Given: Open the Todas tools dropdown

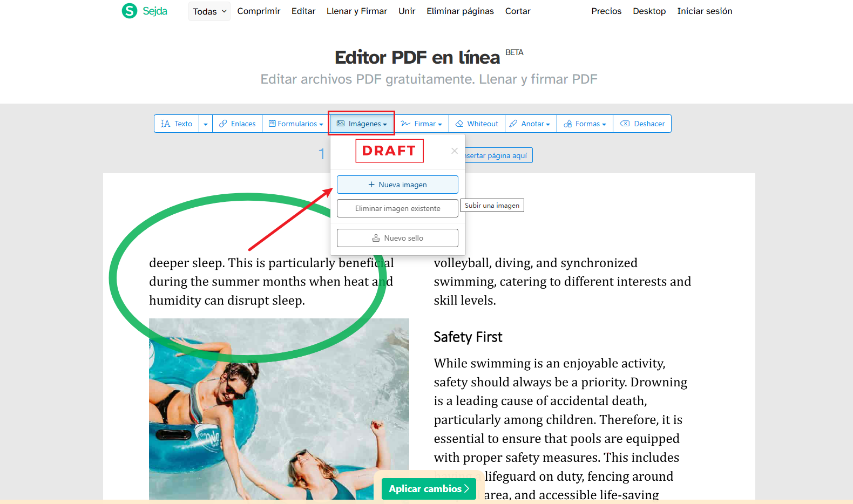Looking at the screenshot, I should point(209,11).
